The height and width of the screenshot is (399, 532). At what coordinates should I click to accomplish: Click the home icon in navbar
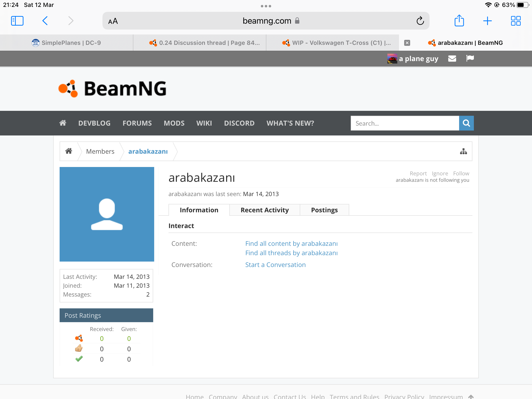(63, 123)
